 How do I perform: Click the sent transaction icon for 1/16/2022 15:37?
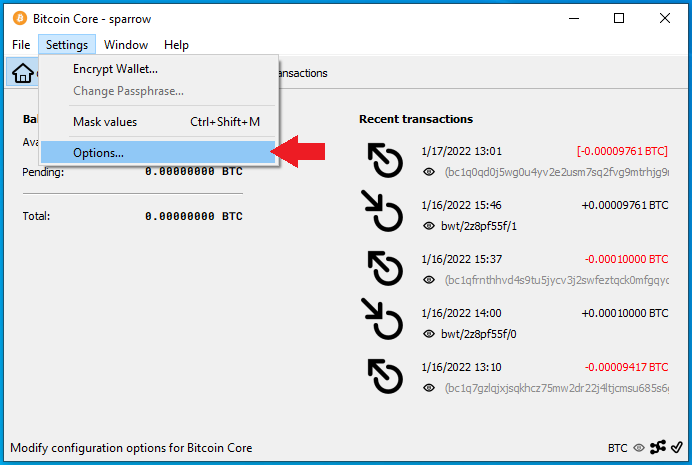[x=385, y=269]
